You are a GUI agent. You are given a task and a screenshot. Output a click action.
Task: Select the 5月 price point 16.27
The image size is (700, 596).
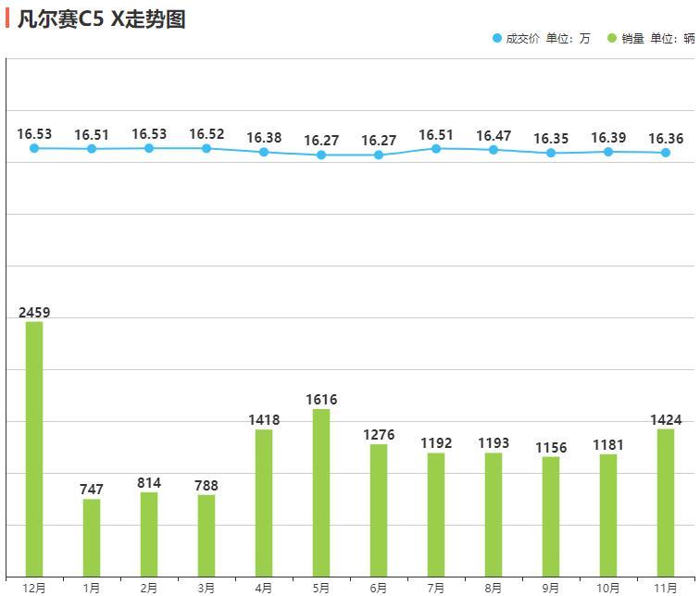[x=321, y=155]
